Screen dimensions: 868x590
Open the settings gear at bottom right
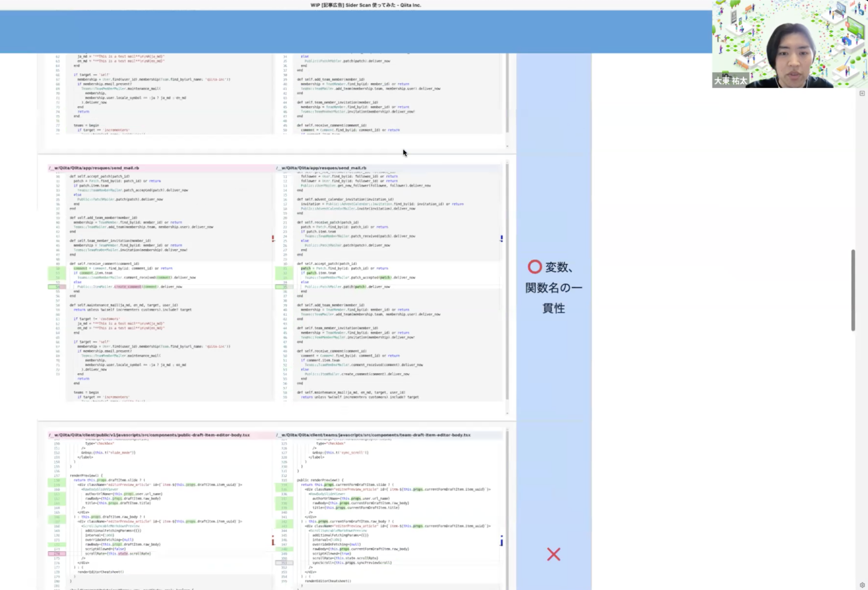[862, 585]
